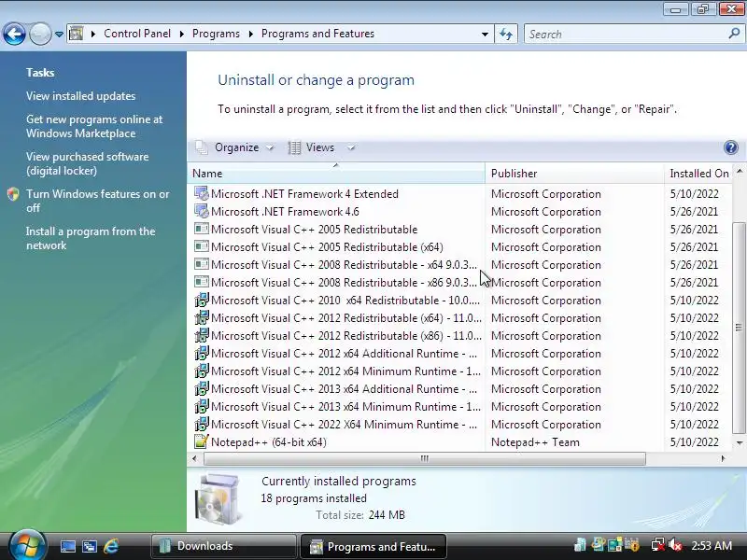This screenshot has width=747, height=560.
Task: Click the horizontal scrollbar right arrow
Action: 723,458
